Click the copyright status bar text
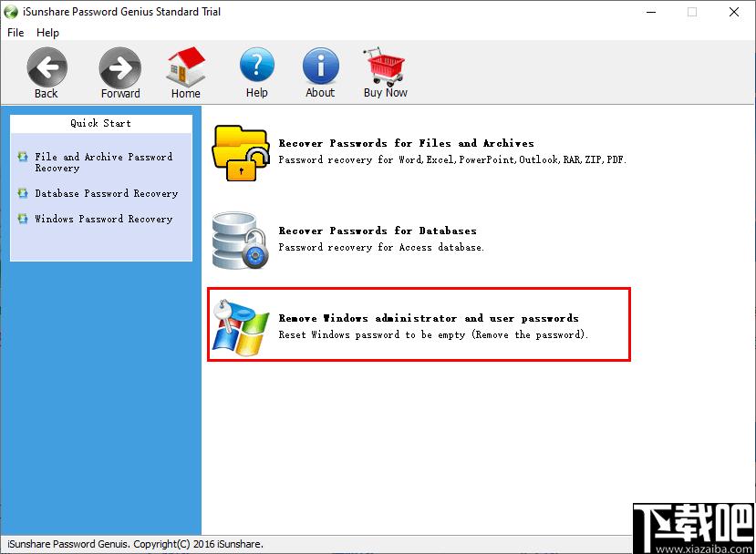 tap(135, 544)
